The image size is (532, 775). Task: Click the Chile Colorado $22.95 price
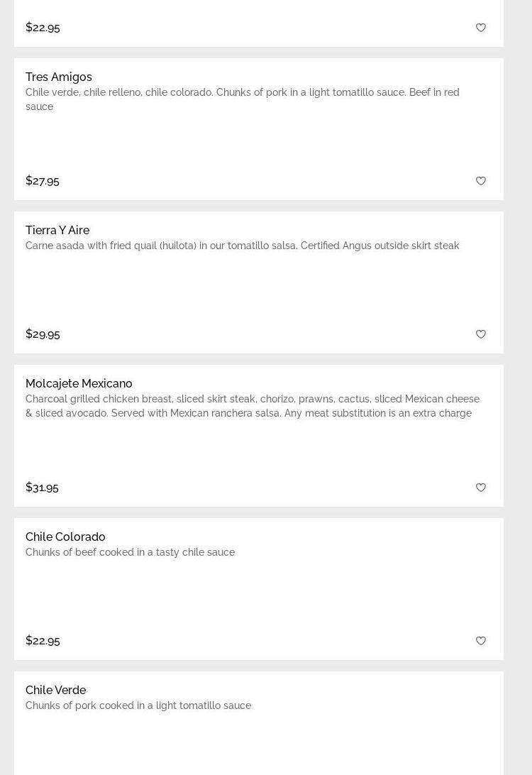[43, 640]
